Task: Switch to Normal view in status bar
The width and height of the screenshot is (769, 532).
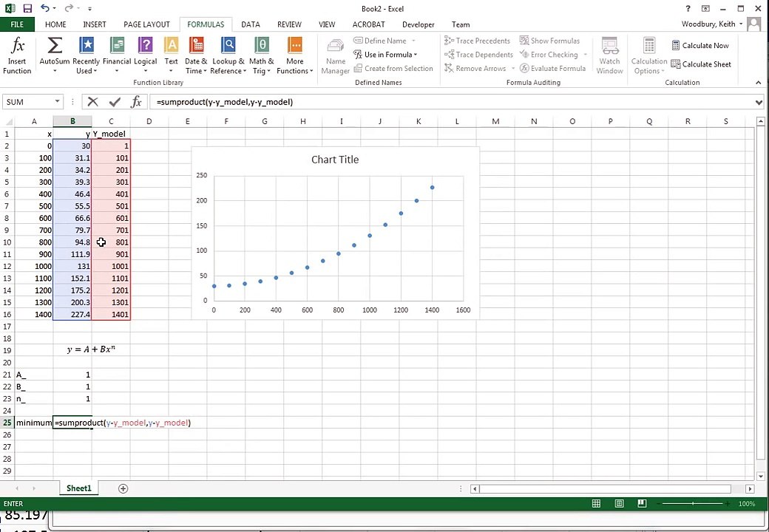Action: pos(597,504)
